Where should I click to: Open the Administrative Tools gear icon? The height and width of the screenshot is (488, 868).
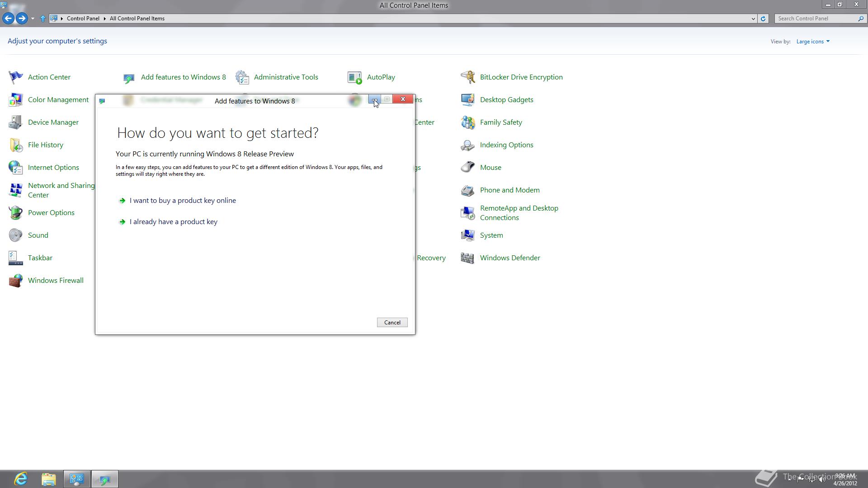(x=242, y=77)
